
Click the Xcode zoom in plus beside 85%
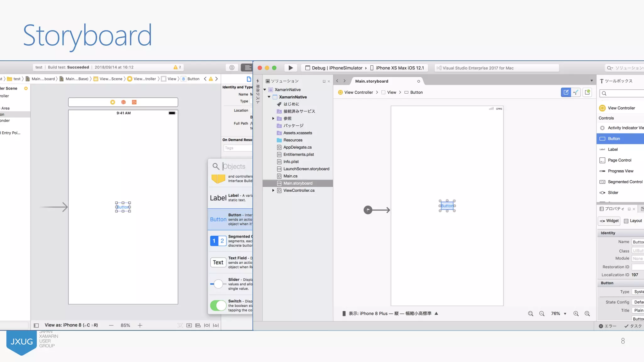[x=140, y=325]
